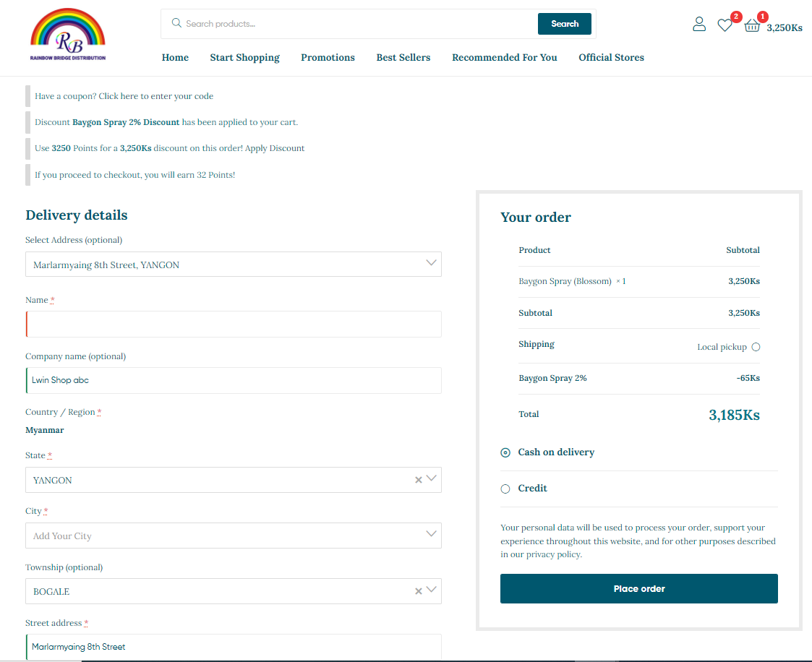Click the 3,250Ks cart total in header
812x662 pixels.
(785, 28)
